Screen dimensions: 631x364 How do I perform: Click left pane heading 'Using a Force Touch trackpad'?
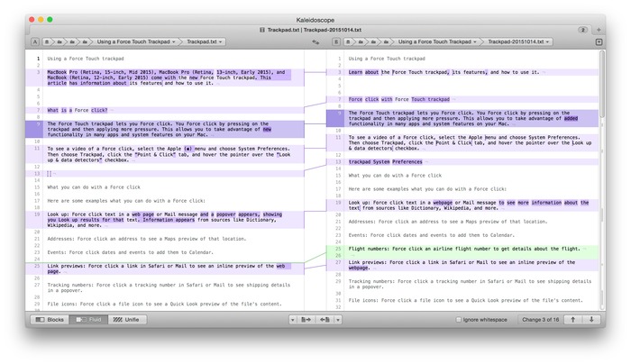[86, 59]
